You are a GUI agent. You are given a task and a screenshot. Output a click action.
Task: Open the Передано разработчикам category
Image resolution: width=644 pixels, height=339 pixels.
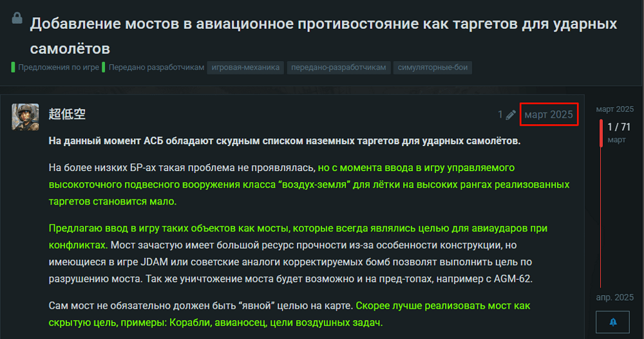click(153, 68)
